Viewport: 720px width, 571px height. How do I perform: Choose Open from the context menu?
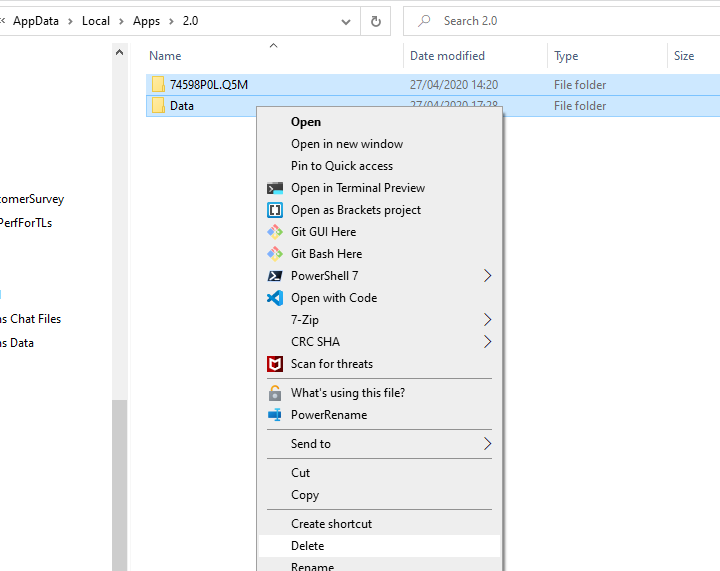point(379,122)
